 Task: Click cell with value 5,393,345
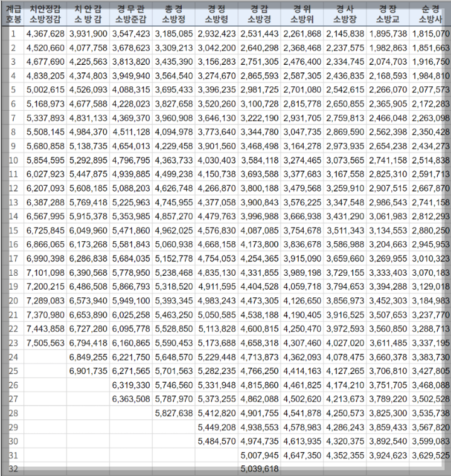click(174, 301)
